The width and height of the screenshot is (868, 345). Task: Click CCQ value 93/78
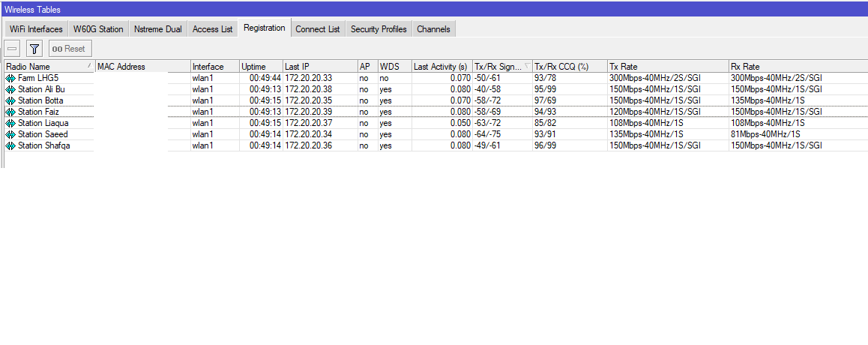point(544,78)
